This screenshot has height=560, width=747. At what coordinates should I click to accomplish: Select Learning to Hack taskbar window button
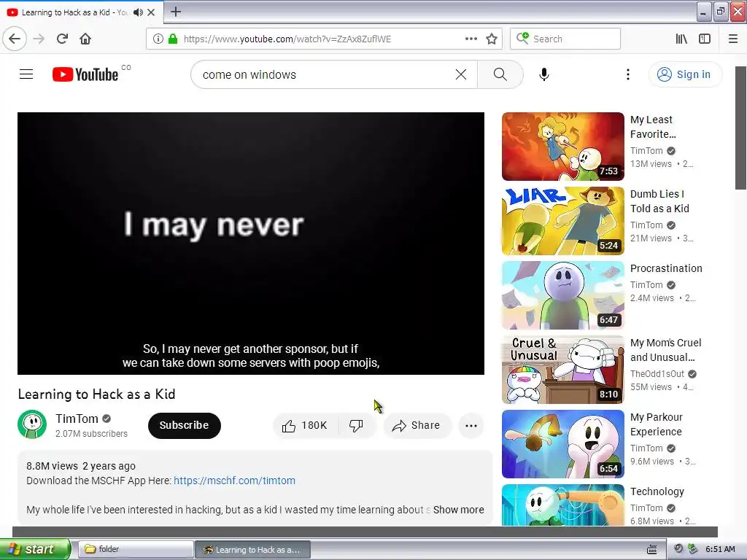click(253, 550)
